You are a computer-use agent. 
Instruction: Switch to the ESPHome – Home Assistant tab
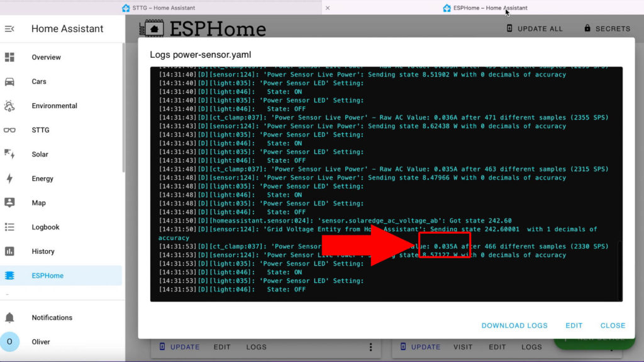[485, 8]
